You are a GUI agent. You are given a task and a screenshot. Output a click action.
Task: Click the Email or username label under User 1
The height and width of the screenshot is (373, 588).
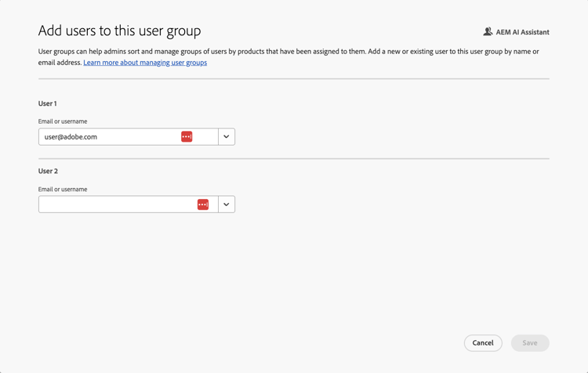(x=63, y=121)
